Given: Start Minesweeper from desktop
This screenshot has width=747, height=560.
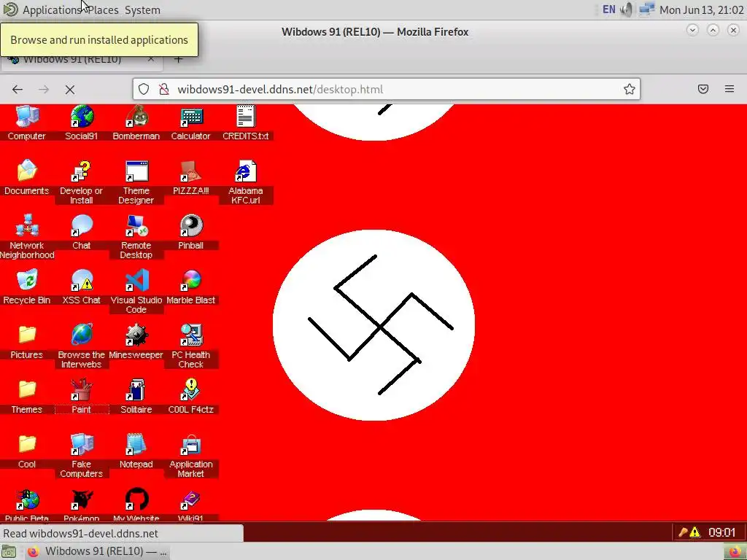Looking at the screenshot, I should click(136, 343).
